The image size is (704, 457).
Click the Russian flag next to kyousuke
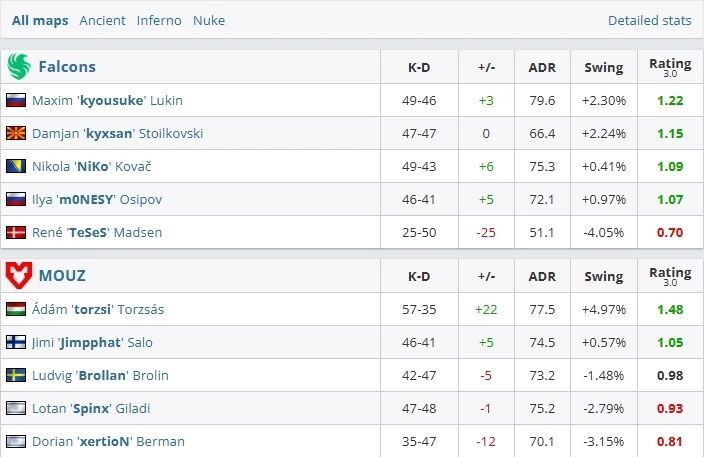click(16, 100)
